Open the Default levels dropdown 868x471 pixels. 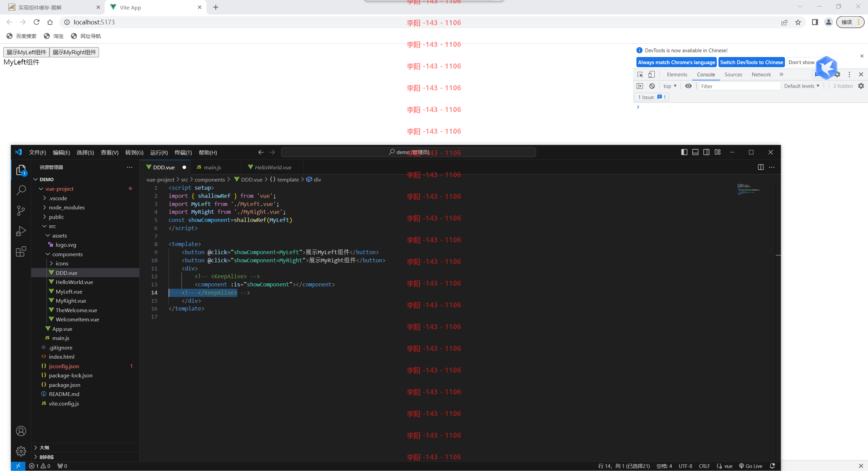click(x=802, y=86)
